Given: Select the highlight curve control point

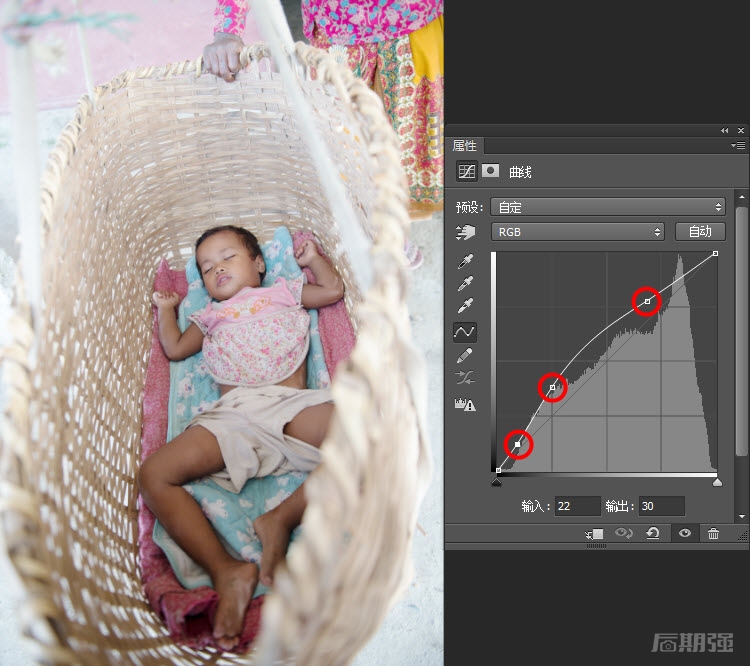Looking at the screenshot, I should tap(647, 301).
